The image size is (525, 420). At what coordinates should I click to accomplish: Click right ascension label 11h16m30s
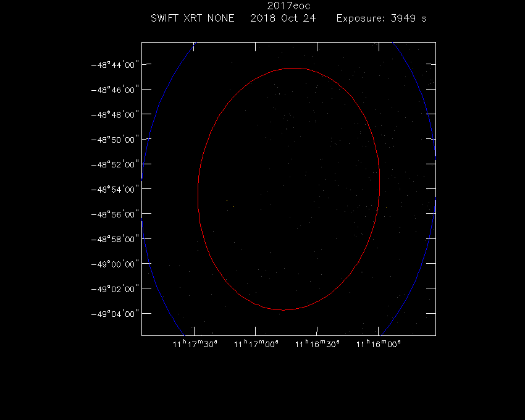tap(317, 344)
